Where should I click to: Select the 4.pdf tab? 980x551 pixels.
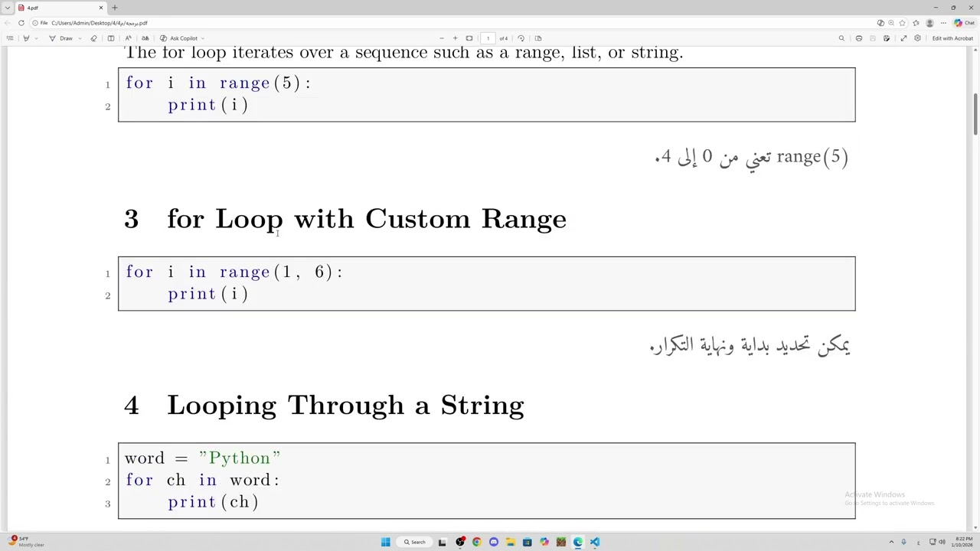(60, 8)
